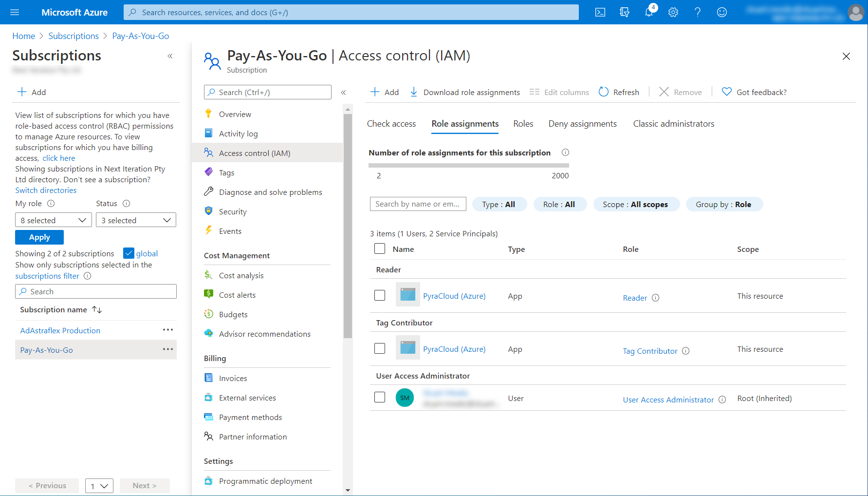The image size is (868, 496).
Task: Focus the Search by name or email field
Action: coord(418,204)
